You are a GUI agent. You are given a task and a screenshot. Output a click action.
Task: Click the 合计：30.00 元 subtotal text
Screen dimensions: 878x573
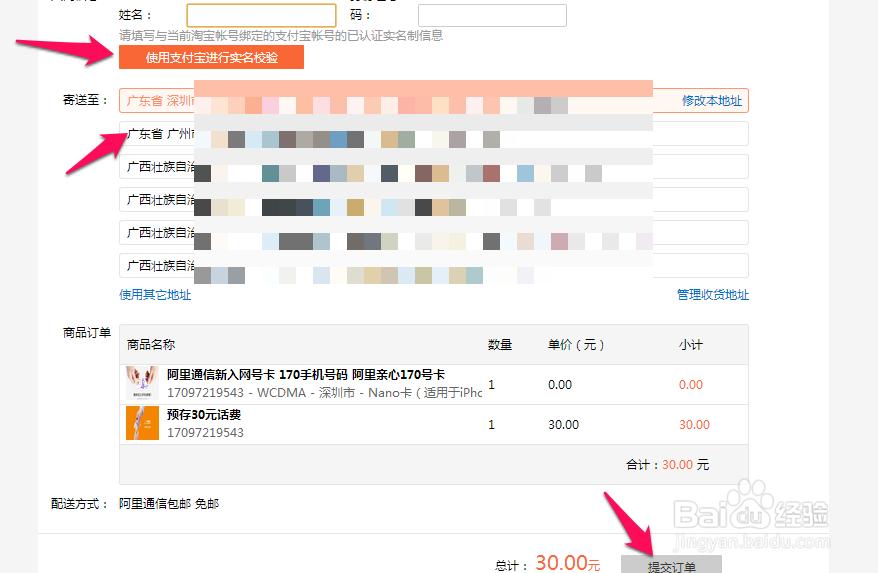pyautogui.click(x=667, y=464)
